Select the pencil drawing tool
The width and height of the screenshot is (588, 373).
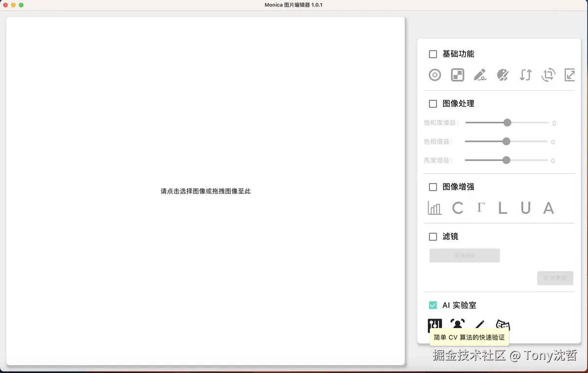click(x=480, y=75)
